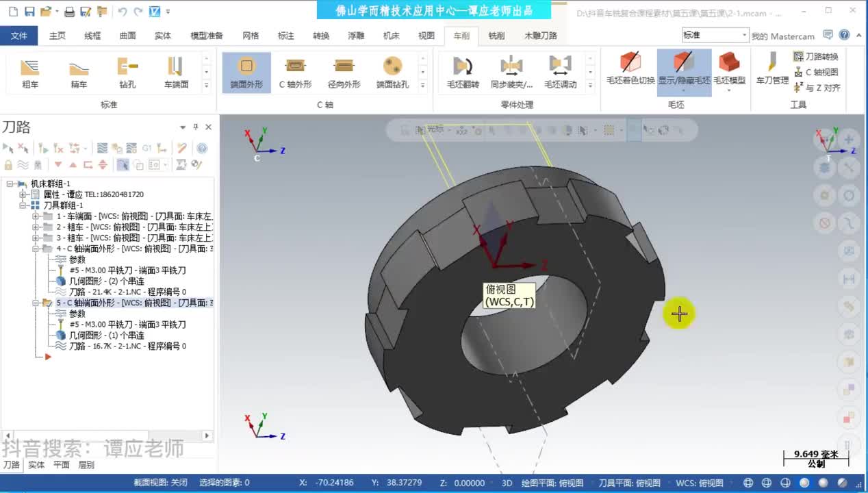Collapse the 机床群组-1 tree node
The height and width of the screenshot is (493, 868).
pos(10,184)
